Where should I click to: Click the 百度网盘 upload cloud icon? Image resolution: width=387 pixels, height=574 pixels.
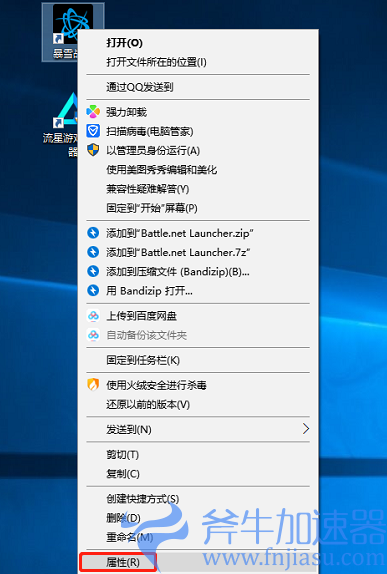pos(93,316)
